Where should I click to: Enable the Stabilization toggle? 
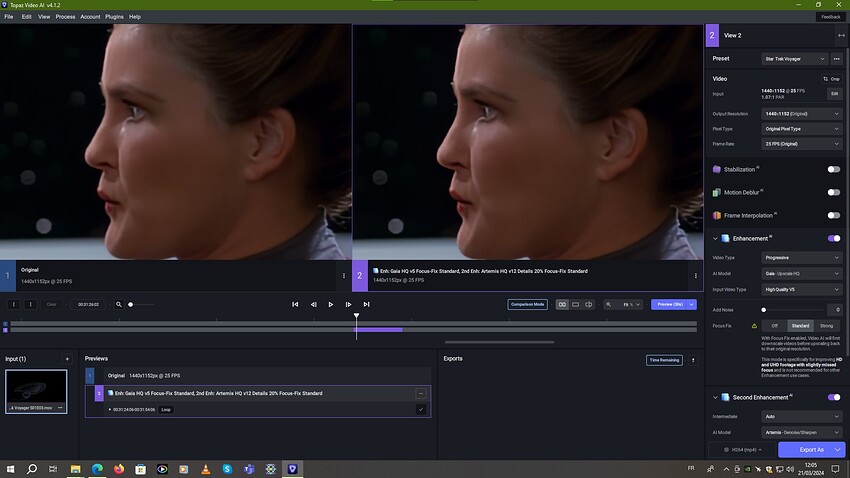click(833, 169)
